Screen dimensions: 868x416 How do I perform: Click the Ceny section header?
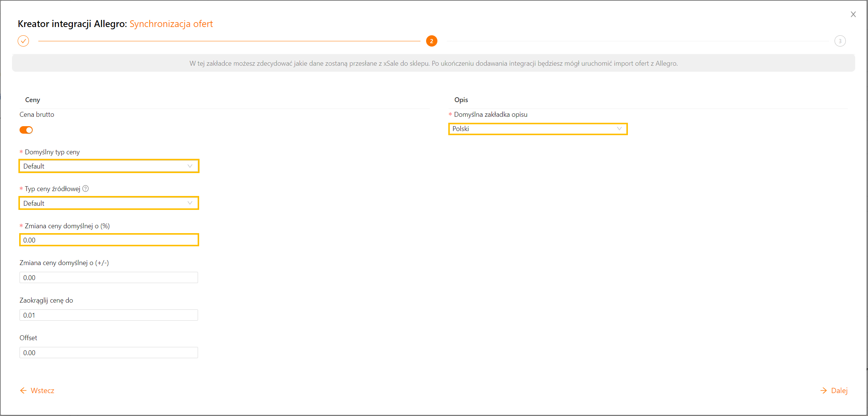tap(32, 100)
